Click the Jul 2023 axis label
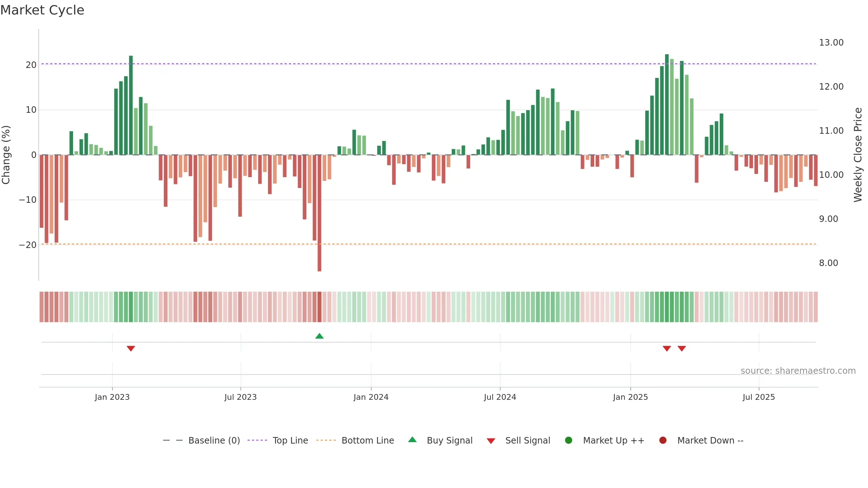Screen dimensions: 868x488 tap(241, 397)
